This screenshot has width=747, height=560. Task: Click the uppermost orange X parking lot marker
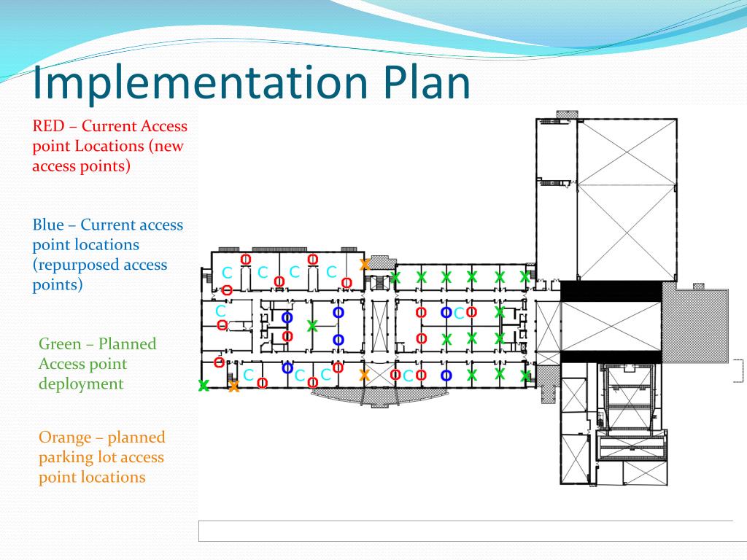point(365,264)
